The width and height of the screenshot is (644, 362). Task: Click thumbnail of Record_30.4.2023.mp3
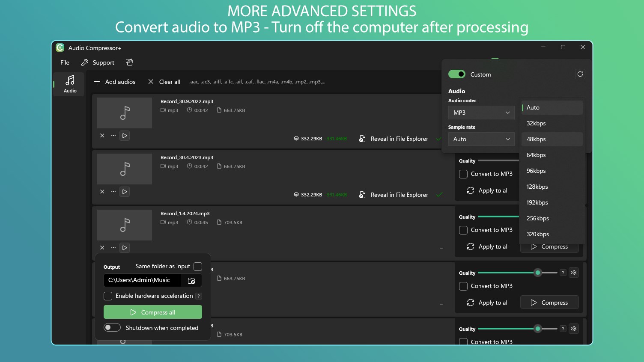click(125, 169)
